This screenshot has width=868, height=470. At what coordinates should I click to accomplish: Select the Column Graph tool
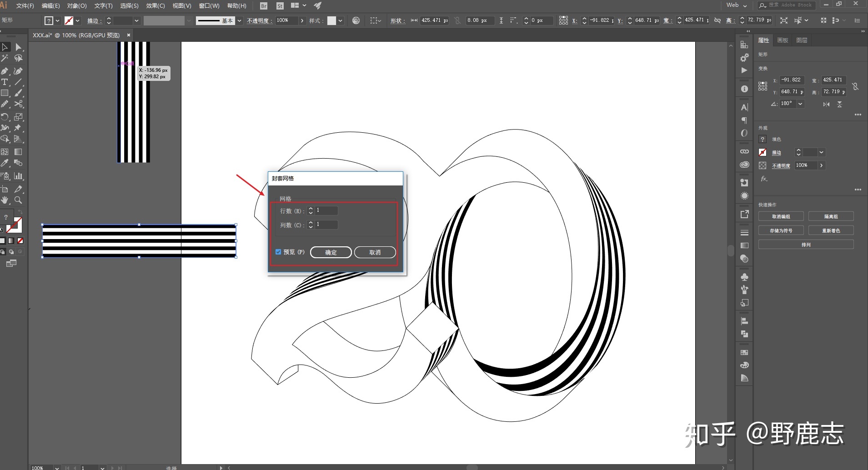18,176
